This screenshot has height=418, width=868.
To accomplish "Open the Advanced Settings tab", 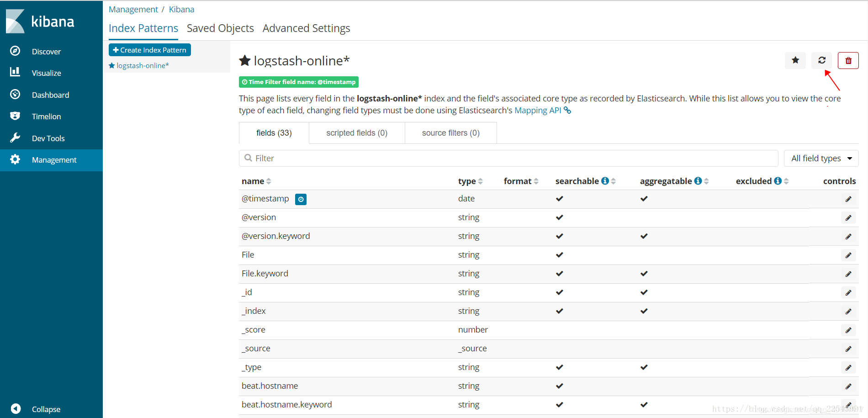I will [x=307, y=28].
